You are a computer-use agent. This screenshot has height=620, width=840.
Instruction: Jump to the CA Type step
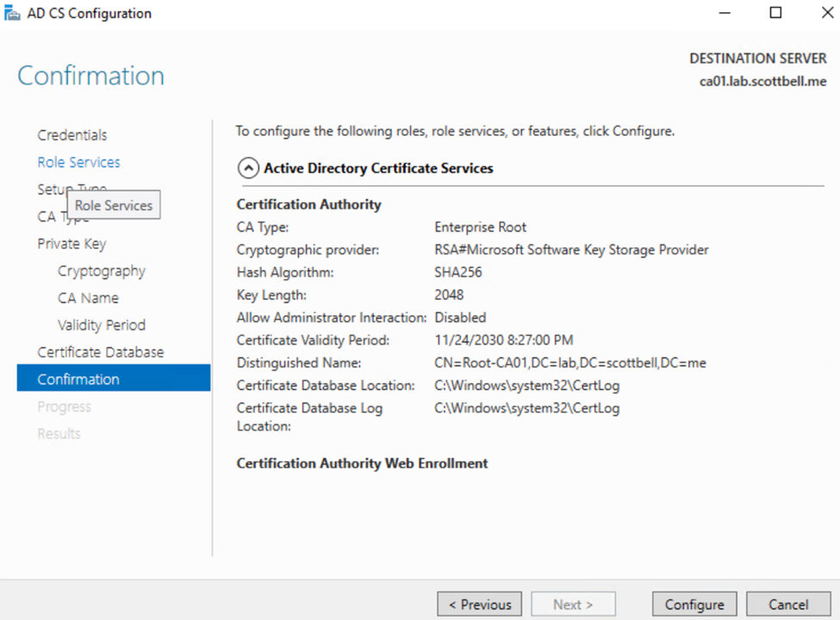pos(47,217)
